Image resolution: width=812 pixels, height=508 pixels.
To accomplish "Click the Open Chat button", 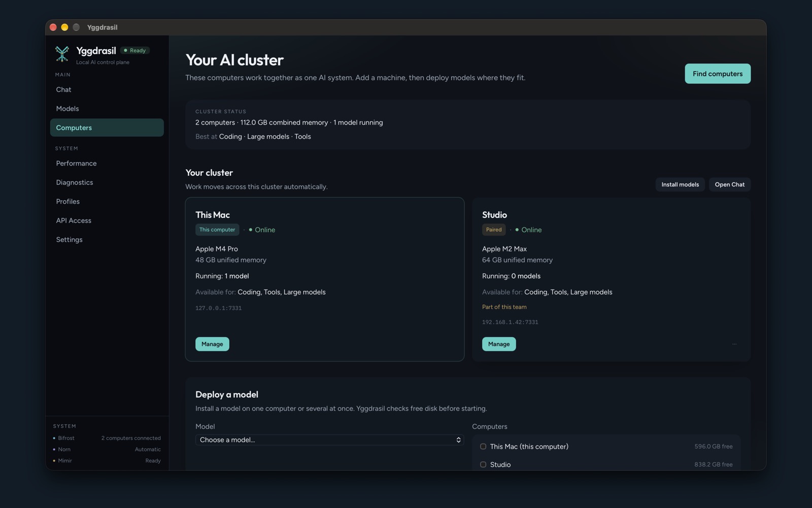I will click(730, 184).
